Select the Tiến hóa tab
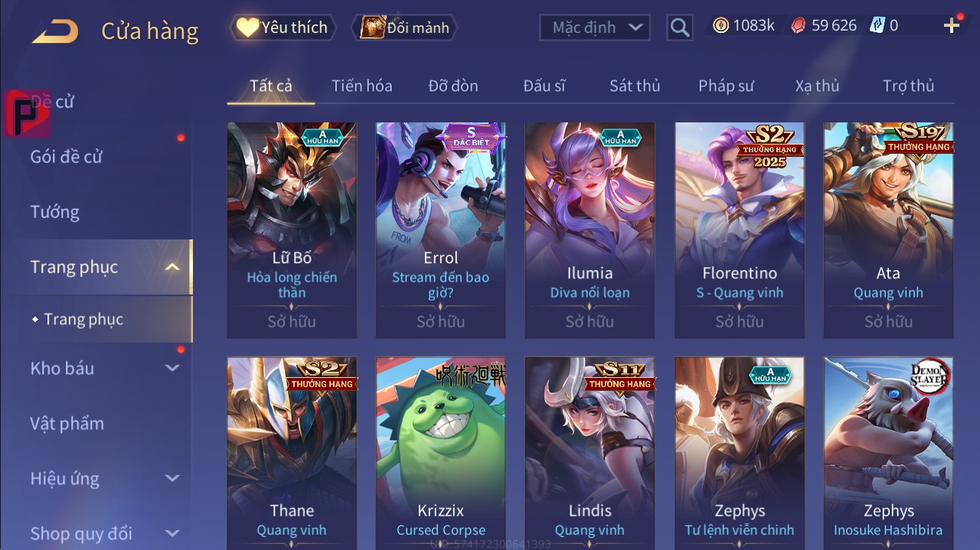The height and width of the screenshot is (550, 980). pyautogui.click(x=362, y=86)
